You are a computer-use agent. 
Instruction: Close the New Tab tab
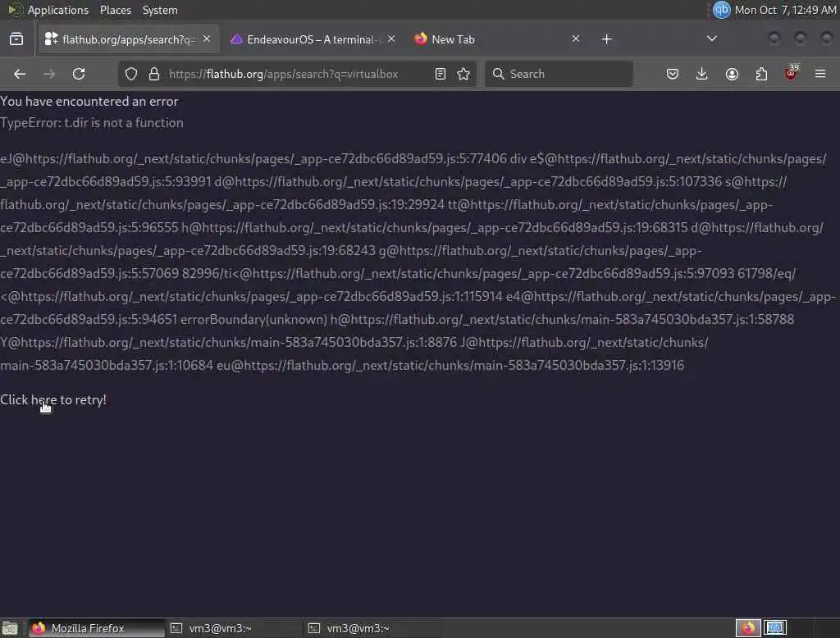coord(575,39)
